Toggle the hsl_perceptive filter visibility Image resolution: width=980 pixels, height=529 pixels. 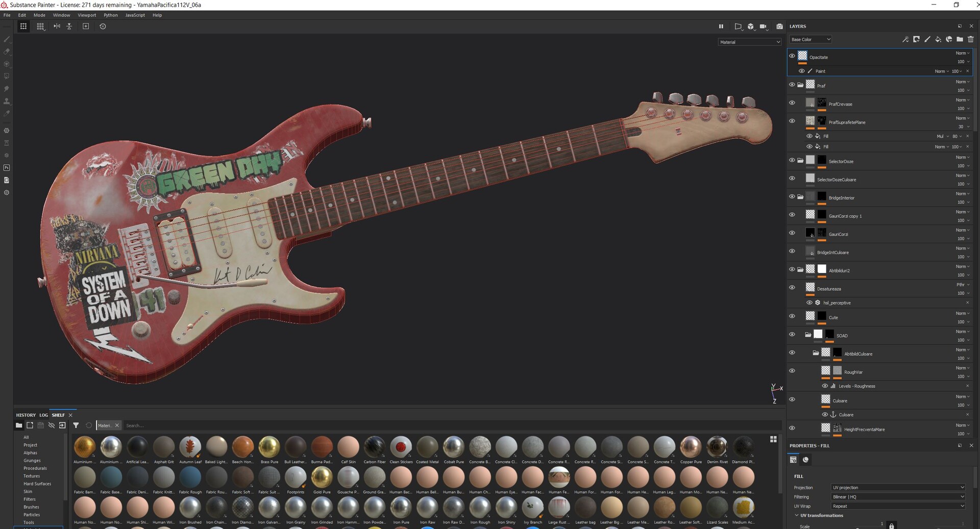tap(809, 303)
